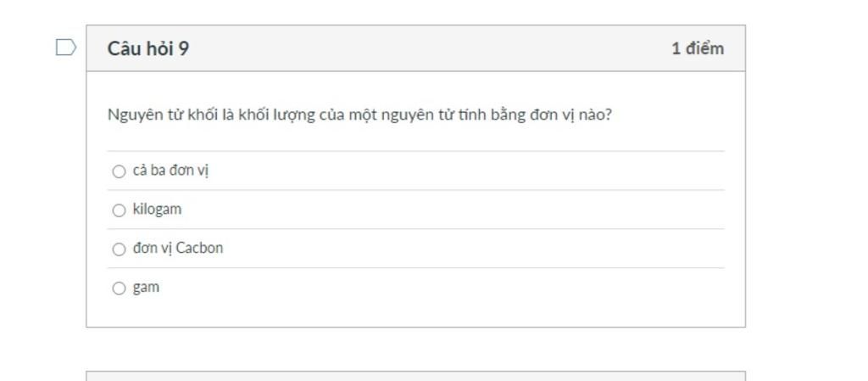Select the "cả ba đơn vị" radio button
This screenshot has width=868, height=381.
coord(119,171)
